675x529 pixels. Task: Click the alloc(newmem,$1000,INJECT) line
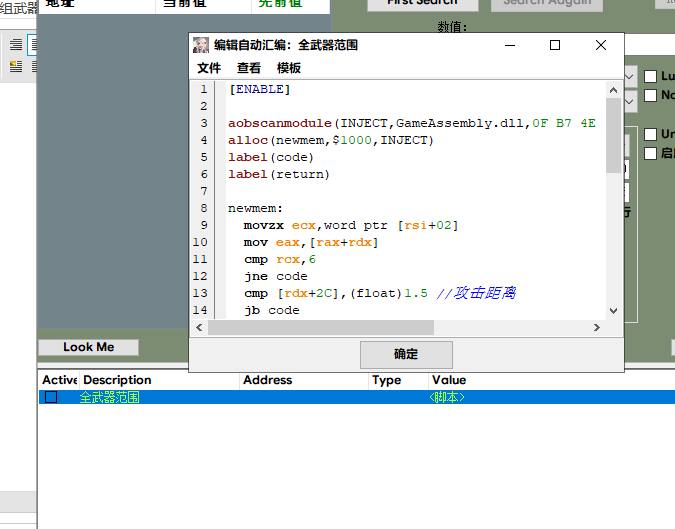331,140
